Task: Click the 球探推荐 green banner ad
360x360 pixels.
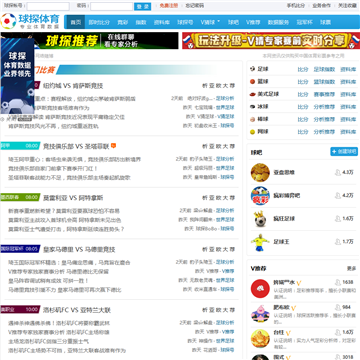Action: 107,41
